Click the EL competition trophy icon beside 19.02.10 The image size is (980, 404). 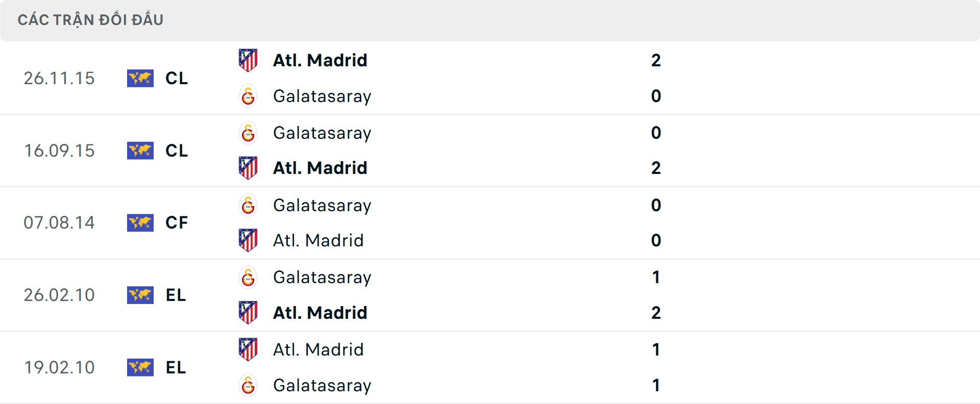(140, 368)
